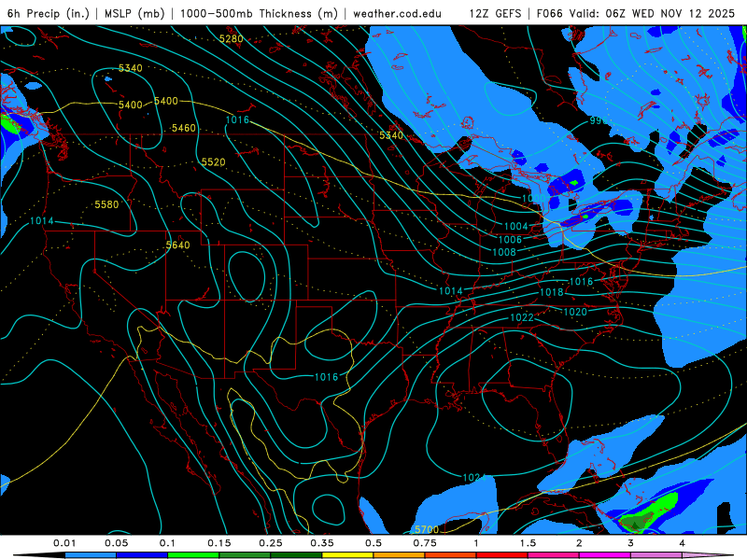Click the red 1 to 1.5 legend swatch

click(502, 555)
